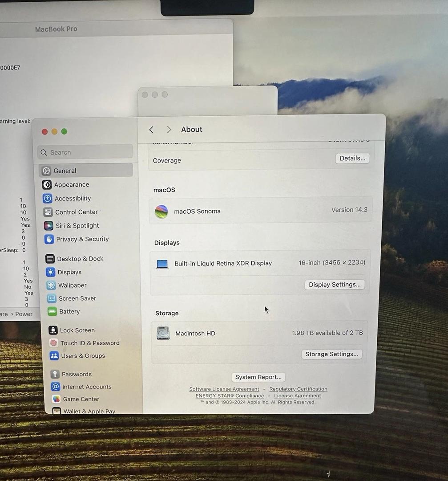This screenshot has width=448, height=481.
Task: Select General in the sidebar
Action: (86, 171)
